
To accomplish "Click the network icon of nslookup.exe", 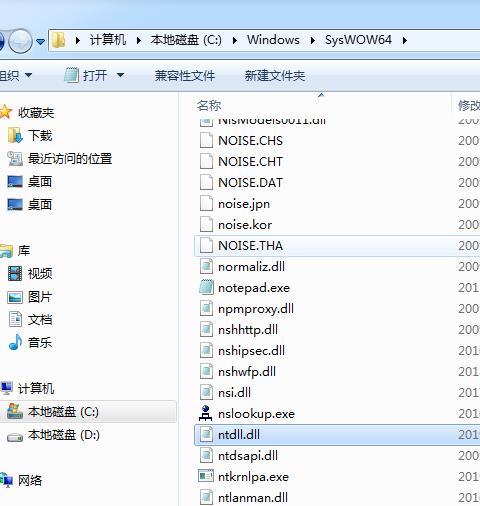I will 206,413.
